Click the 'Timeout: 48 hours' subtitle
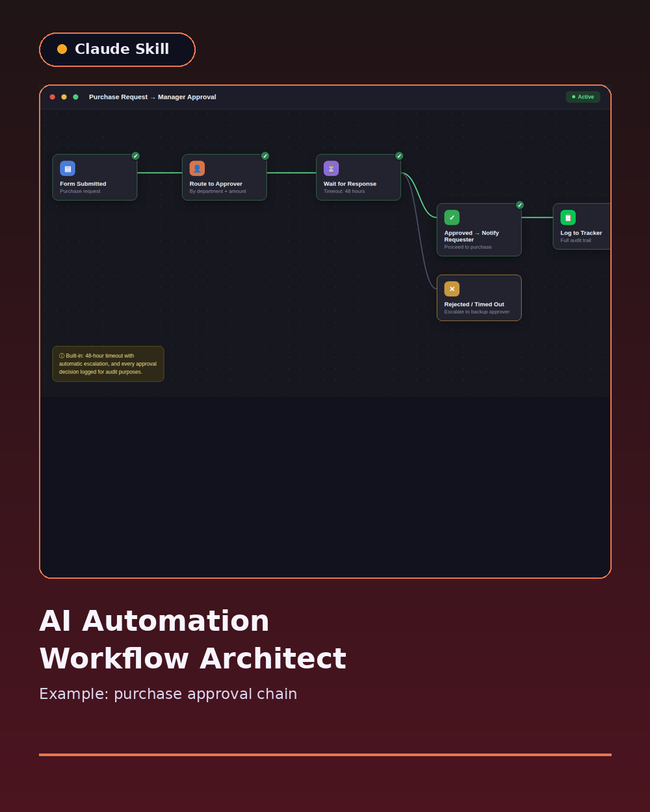The width and height of the screenshot is (650, 812). tap(344, 192)
